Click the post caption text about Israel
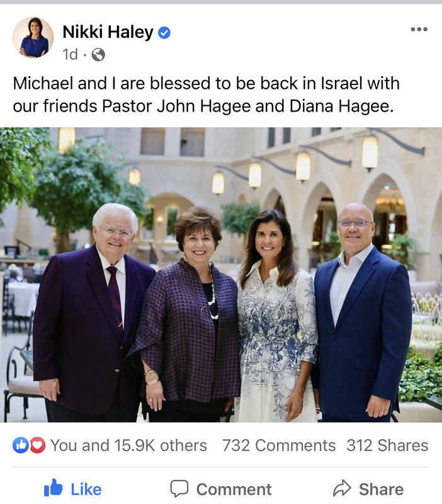Viewport: 442px width, 504px height. 207,94
